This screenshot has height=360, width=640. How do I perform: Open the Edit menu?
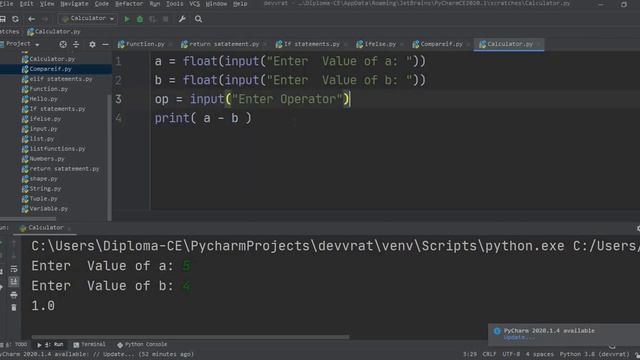coord(27,4)
